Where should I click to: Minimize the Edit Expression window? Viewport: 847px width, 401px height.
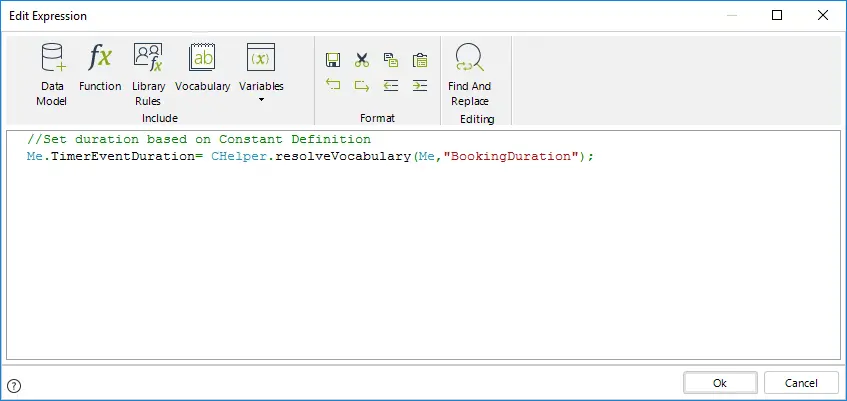click(x=731, y=16)
